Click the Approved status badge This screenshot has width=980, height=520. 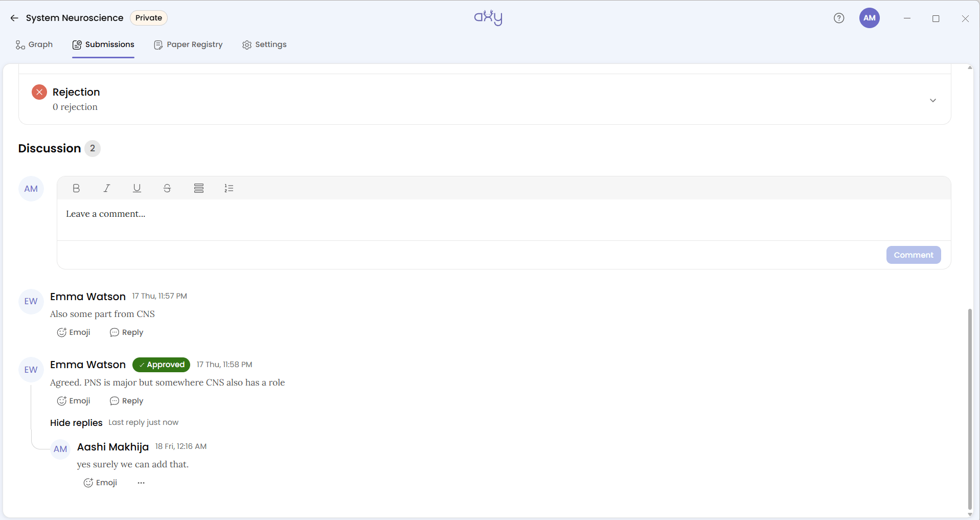point(161,365)
